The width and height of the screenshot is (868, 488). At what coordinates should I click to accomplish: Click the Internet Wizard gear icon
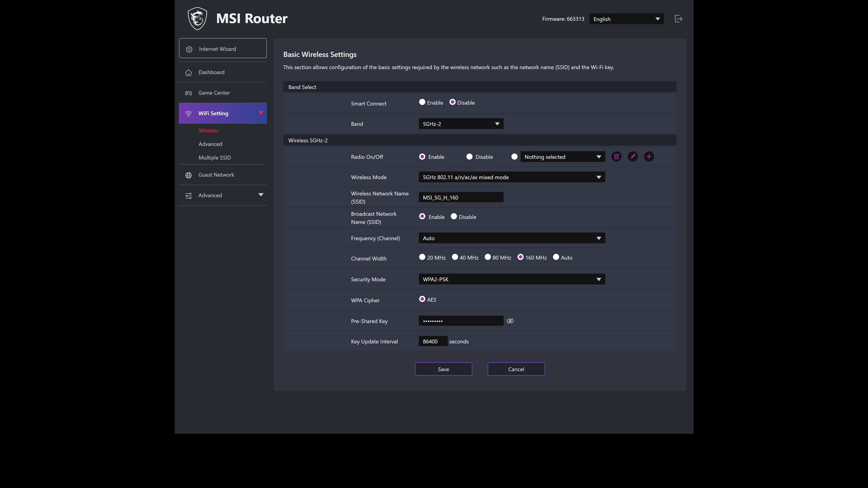click(x=189, y=49)
